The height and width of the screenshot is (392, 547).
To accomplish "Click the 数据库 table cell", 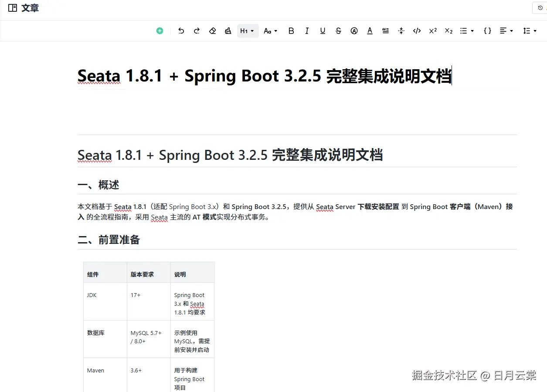I will coord(105,339).
